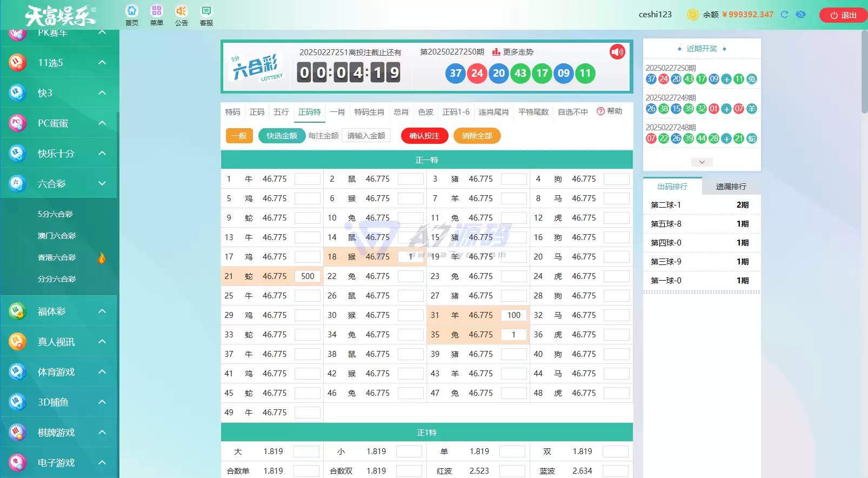The width and height of the screenshot is (868, 478).
Task: Switch to the 特码 tab
Action: click(232, 112)
